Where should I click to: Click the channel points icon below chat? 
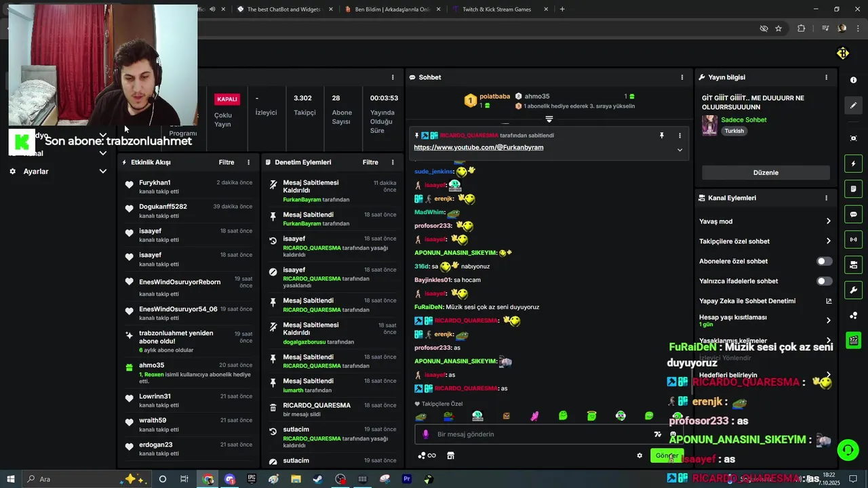pyautogui.click(x=427, y=455)
